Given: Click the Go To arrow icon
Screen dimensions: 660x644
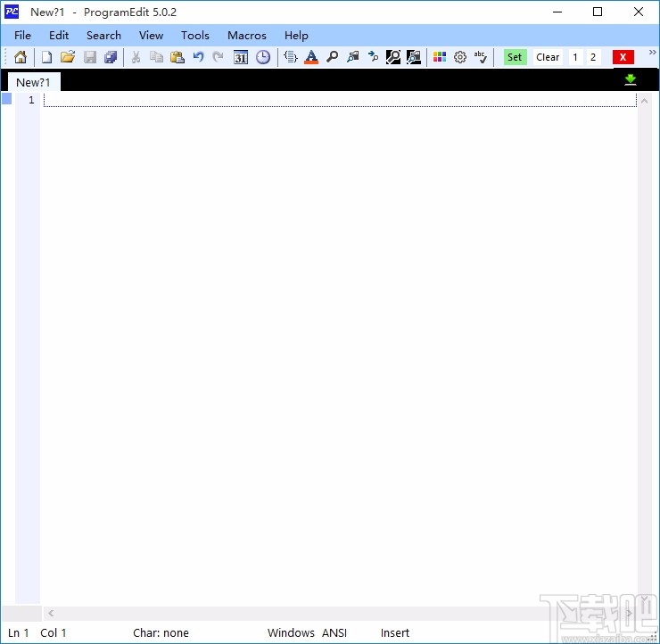Looking at the screenshot, I should click(373, 57).
